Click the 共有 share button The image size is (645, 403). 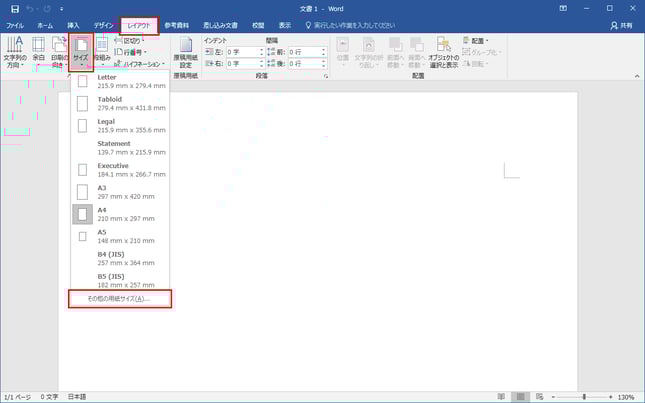tap(621, 25)
